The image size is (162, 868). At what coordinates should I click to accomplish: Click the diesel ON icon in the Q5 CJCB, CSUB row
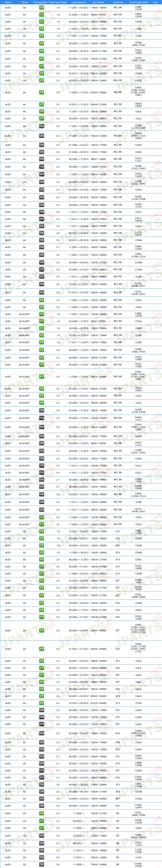point(41,850)
